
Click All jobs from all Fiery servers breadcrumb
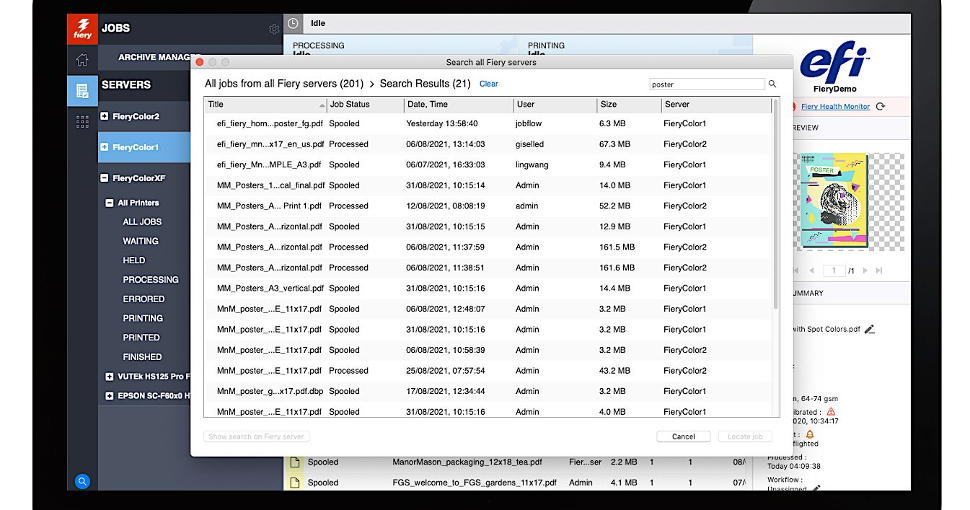point(284,84)
